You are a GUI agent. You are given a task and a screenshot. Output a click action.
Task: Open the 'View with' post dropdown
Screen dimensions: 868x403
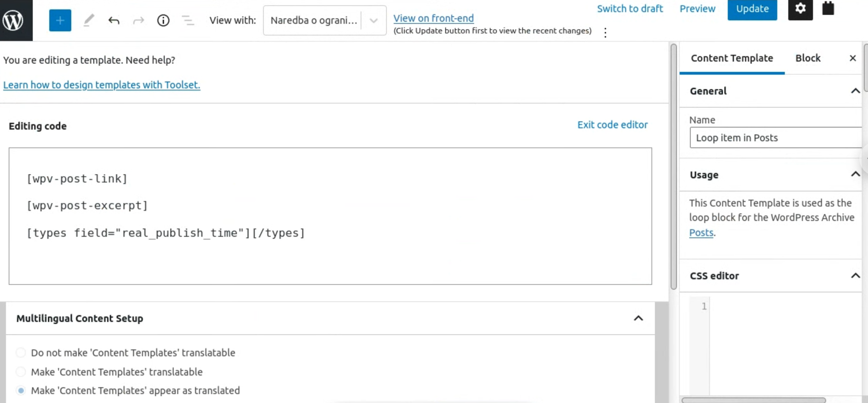click(324, 20)
